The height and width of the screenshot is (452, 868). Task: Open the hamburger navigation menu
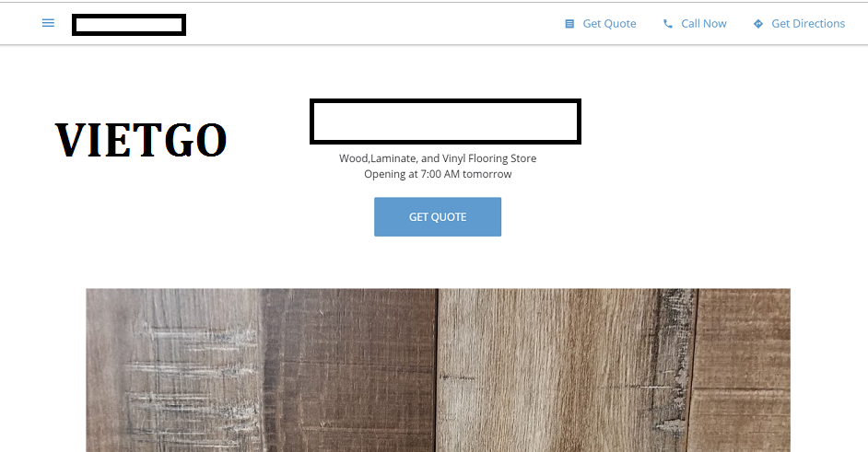coord(48,23)
